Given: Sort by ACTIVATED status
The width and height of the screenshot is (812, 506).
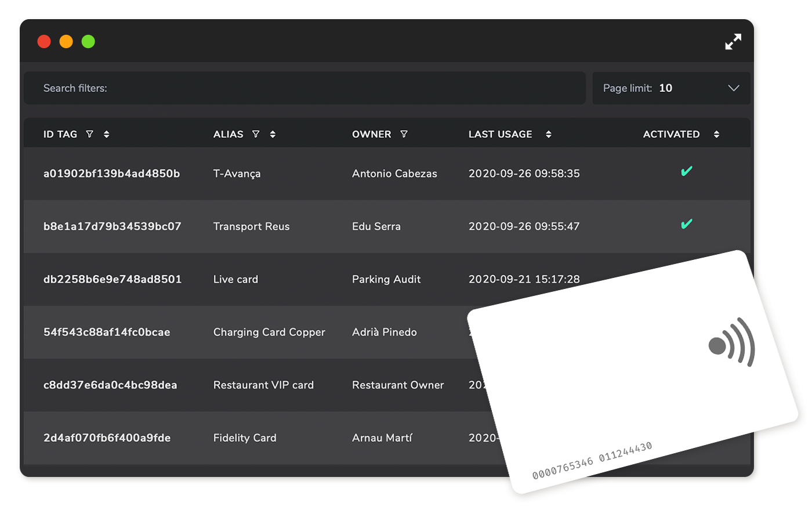Looking at the screenshot, I should coord(716,134).
